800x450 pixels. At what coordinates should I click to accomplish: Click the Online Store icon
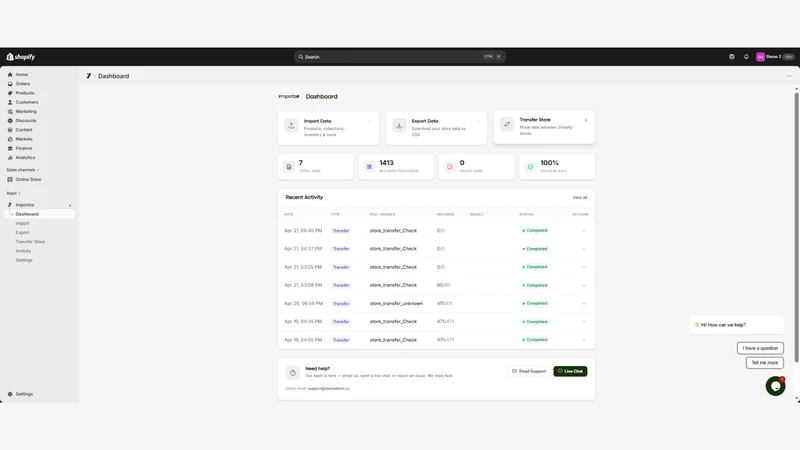(x=10, y=179)
